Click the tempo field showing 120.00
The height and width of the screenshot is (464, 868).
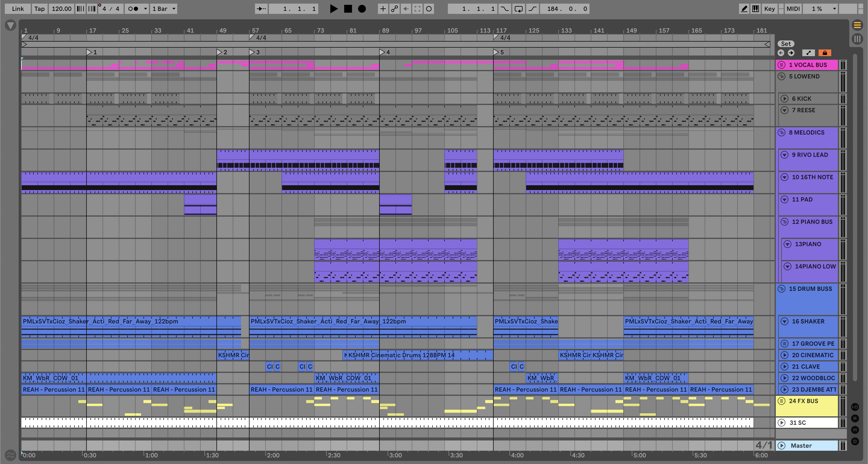point(61,9)
